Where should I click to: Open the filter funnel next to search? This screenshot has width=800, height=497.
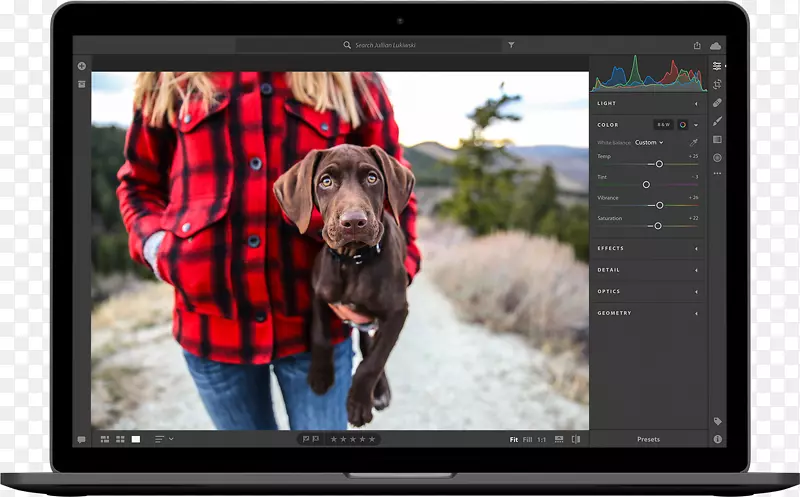(x=511, y=45)
